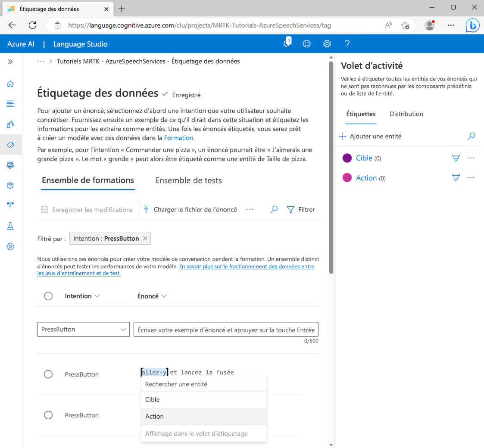The height and width of the screenshot is (448, 484).
Task: Open the test flask icon in sidebar
Action: [10, 226]
